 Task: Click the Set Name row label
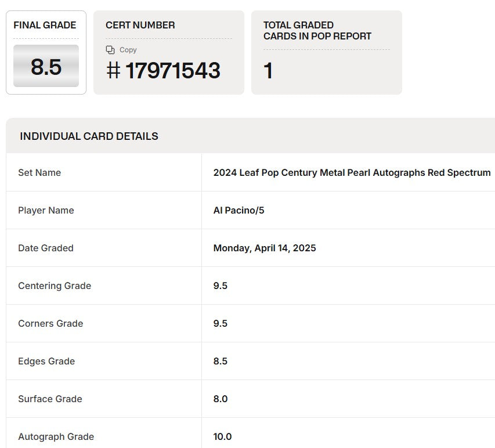coord(39,172)
